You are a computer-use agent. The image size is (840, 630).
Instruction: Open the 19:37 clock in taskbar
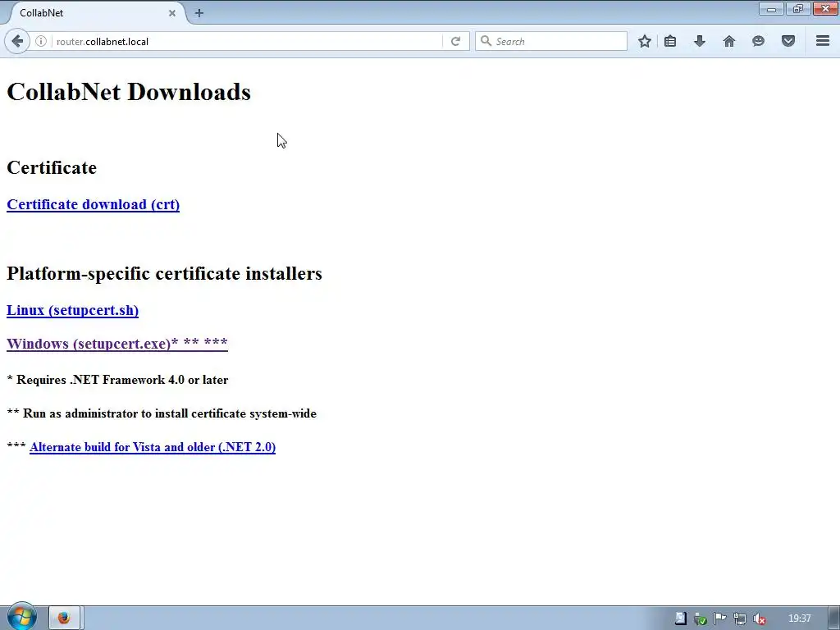coord(800,619)
